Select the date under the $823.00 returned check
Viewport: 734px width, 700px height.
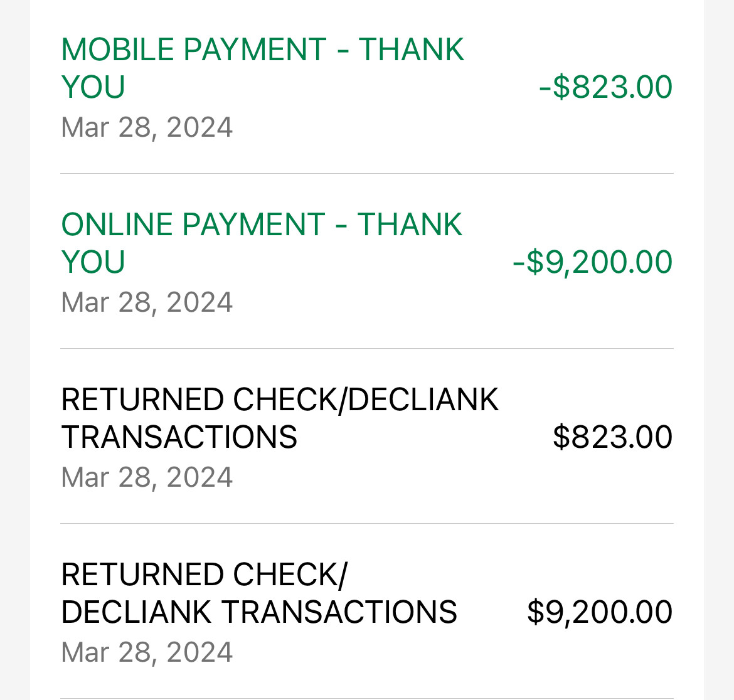[147, 477]
